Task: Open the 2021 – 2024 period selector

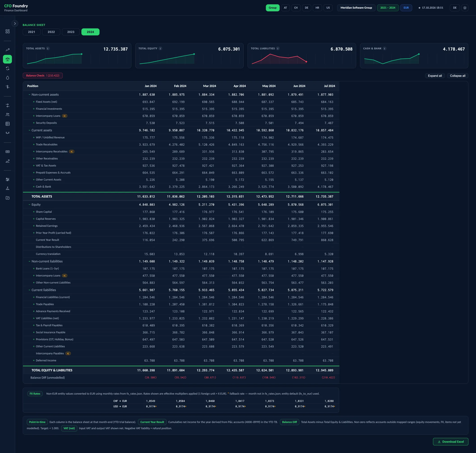Action: coord(388,8)
